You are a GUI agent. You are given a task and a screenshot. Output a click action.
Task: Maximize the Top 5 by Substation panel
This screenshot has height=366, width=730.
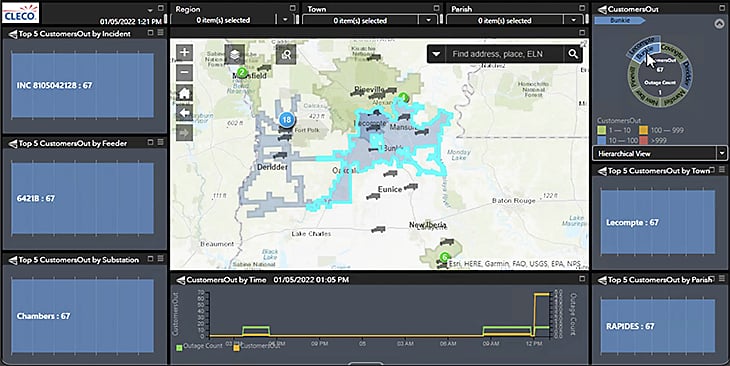tap(150, 258)
